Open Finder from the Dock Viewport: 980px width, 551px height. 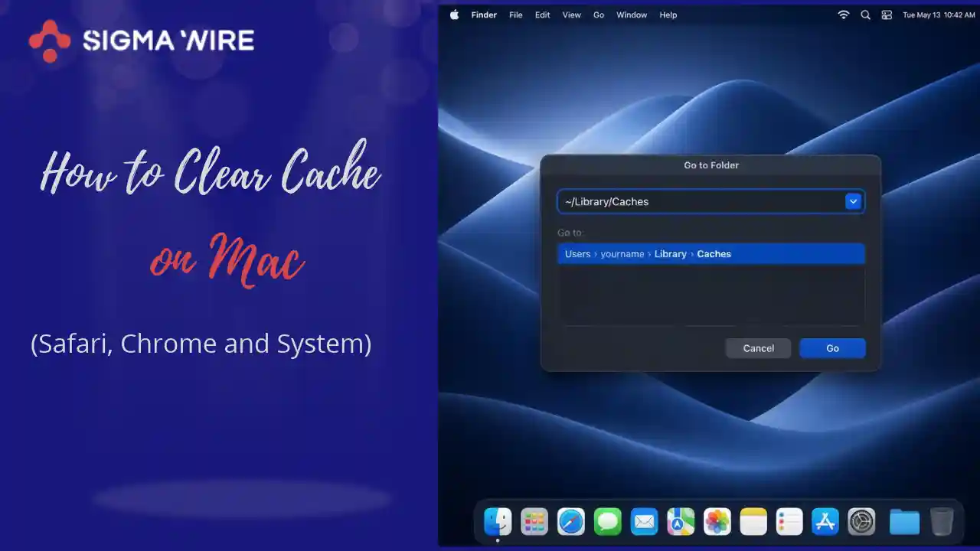[498, 522]
